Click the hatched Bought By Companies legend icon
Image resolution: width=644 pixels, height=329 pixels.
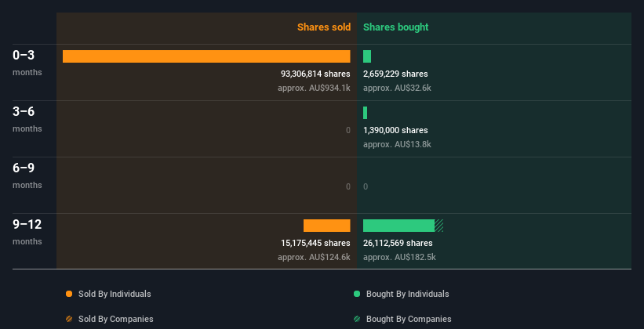pyautogui.click(x=357, y=319)
